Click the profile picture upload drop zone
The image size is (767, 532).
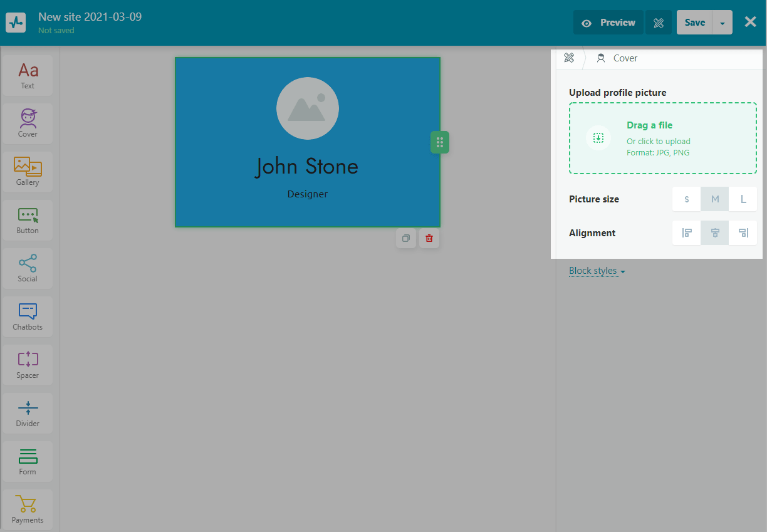pos(662,138)
